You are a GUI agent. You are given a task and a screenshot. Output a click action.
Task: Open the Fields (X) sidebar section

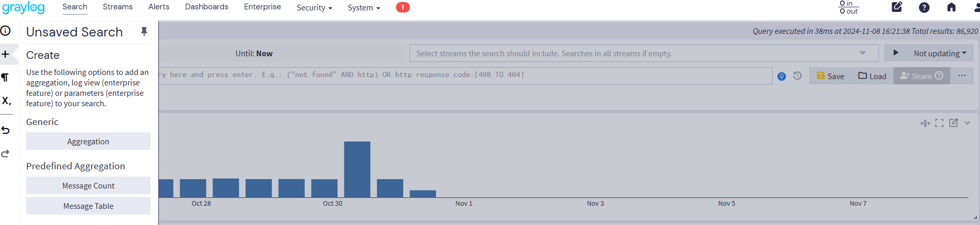6,101
